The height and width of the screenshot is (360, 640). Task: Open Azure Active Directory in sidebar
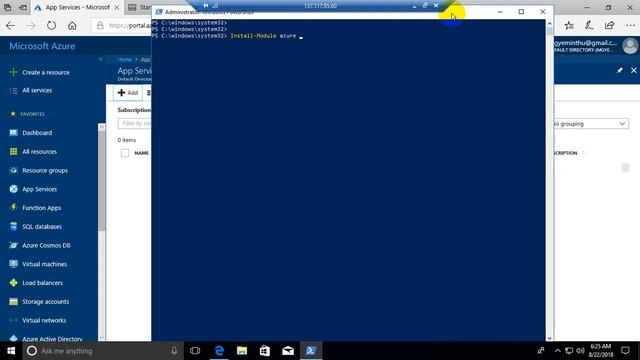click(52, 338)
